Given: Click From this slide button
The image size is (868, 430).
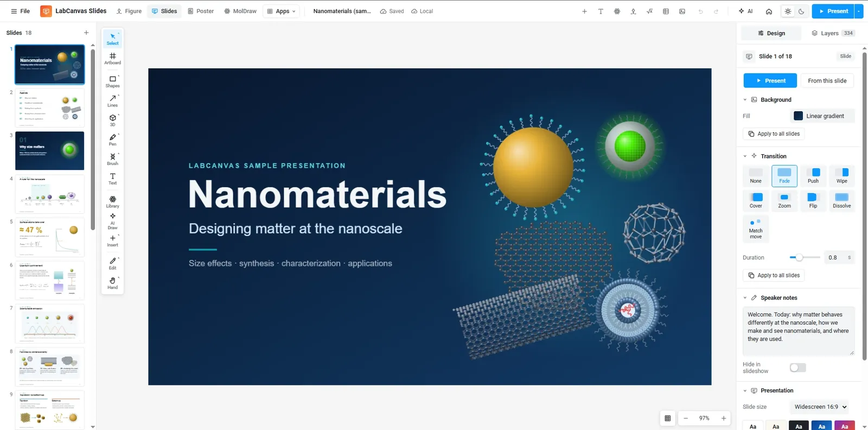Looking at the screenshot, I should coord(827,81).
